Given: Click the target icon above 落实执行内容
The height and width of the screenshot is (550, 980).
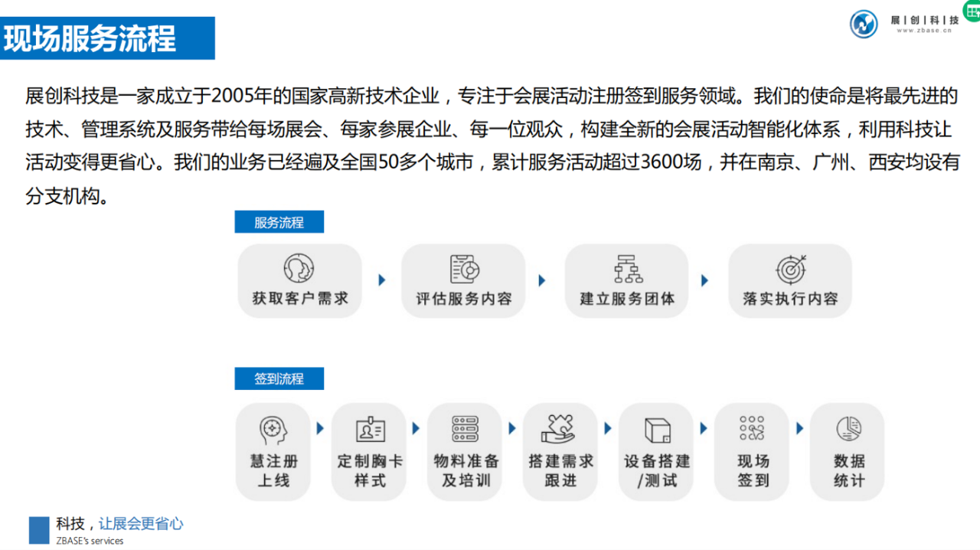Looking at the screenshot, I should click(791, 269).
